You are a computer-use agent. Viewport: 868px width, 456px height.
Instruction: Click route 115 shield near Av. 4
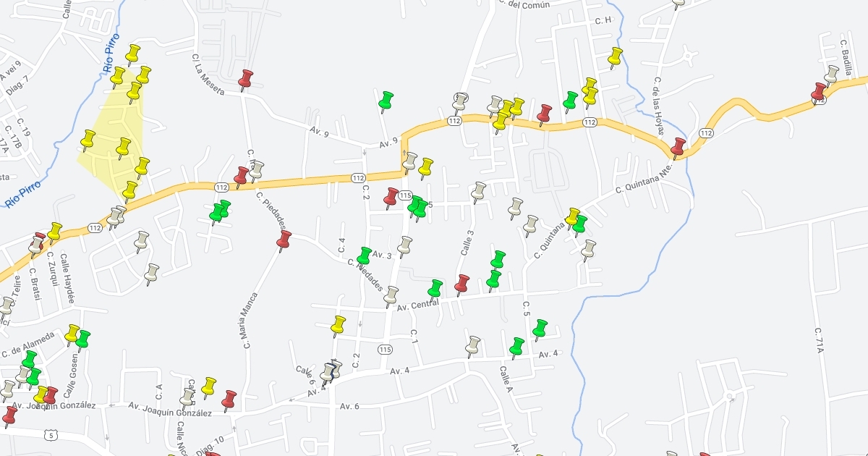(385, 350)
